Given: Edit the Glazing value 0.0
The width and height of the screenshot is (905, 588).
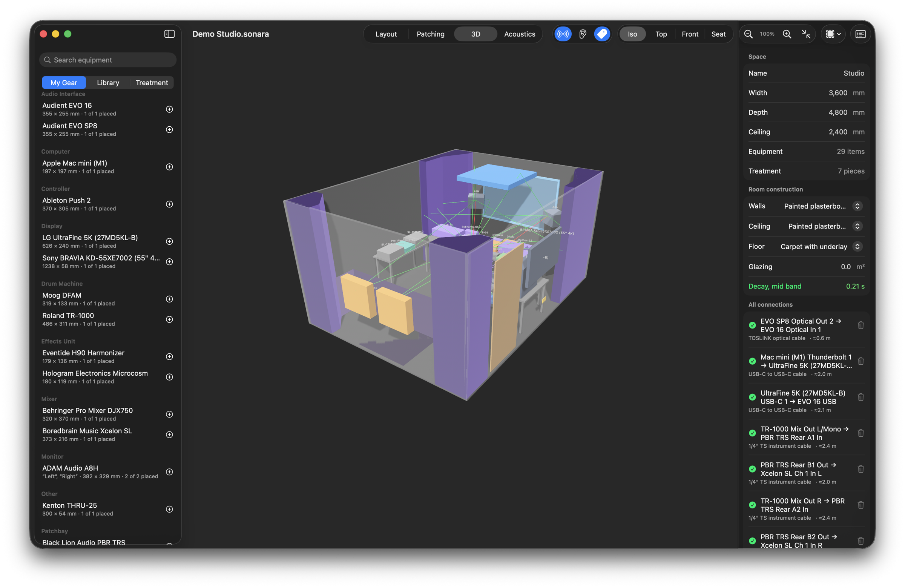Looking at the screenshot, I should pyautogui.click(x=845, y=267).
